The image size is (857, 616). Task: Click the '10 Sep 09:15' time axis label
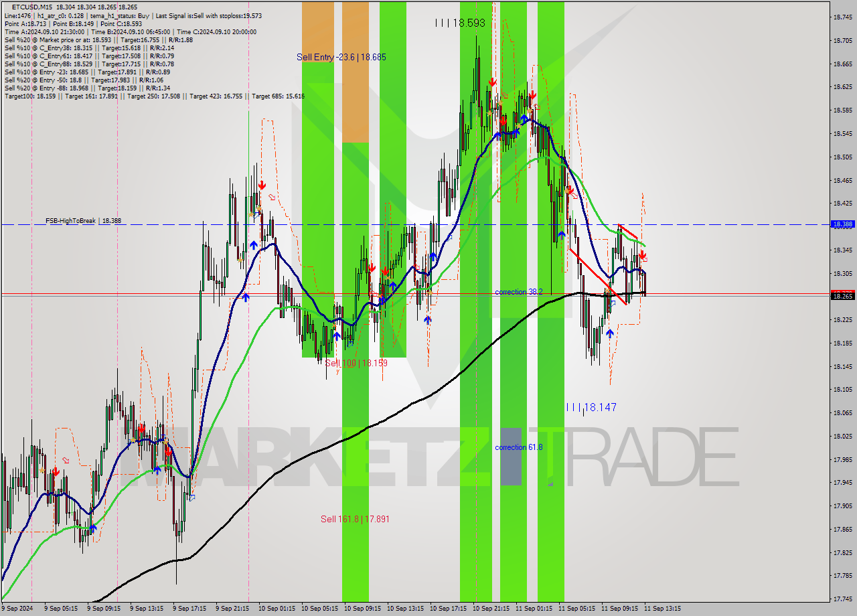coord(362,609)
